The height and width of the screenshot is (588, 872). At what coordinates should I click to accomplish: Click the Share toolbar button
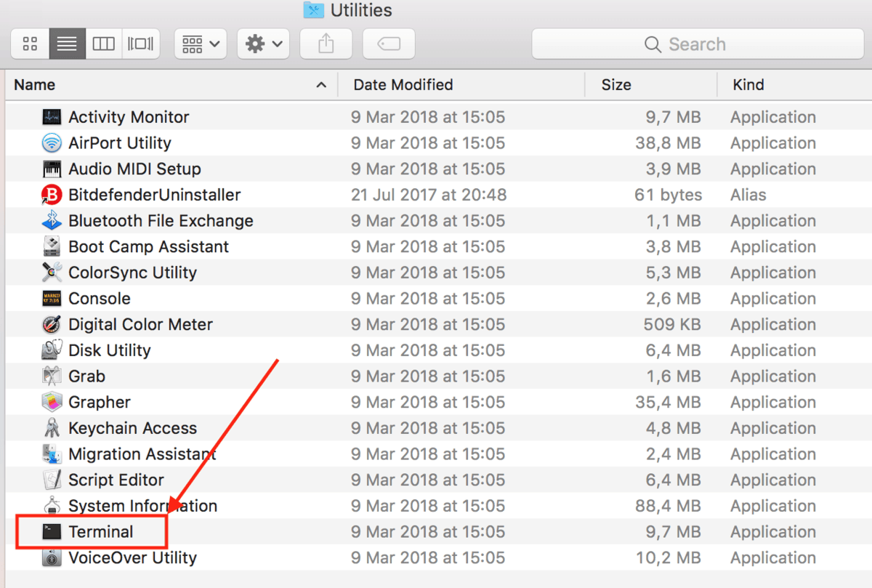(326, 44)
